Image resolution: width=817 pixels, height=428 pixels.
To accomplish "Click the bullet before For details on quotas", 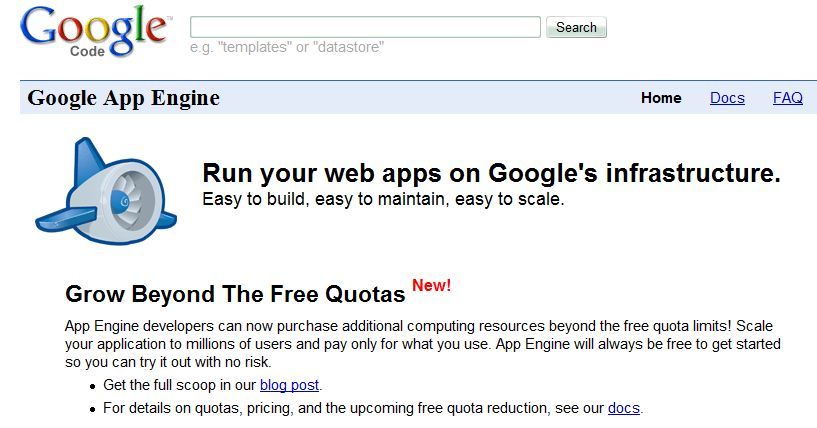I will pos(91,409).
